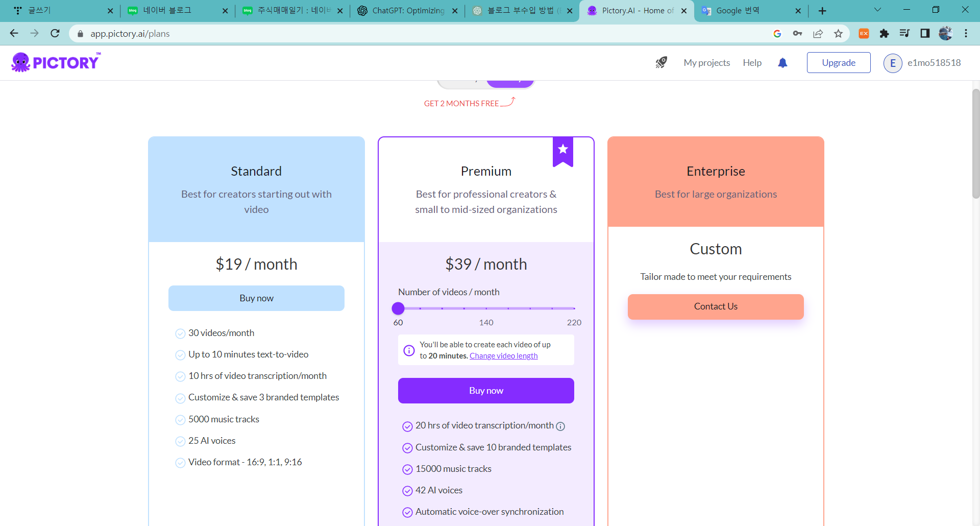Bookmark this page with star icon
Screen dimensions: 980x526
click(x=838, y=33)
